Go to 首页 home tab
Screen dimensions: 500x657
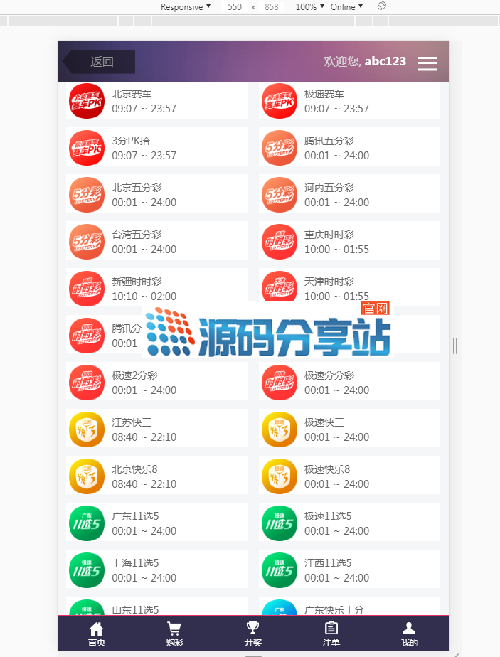[96, 634]
